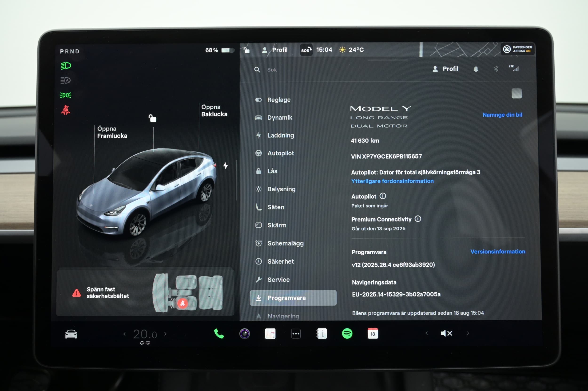Screen dimensions: 588x391
Task: Tap the Autopilot info circle icon
Action: (383, 196)
